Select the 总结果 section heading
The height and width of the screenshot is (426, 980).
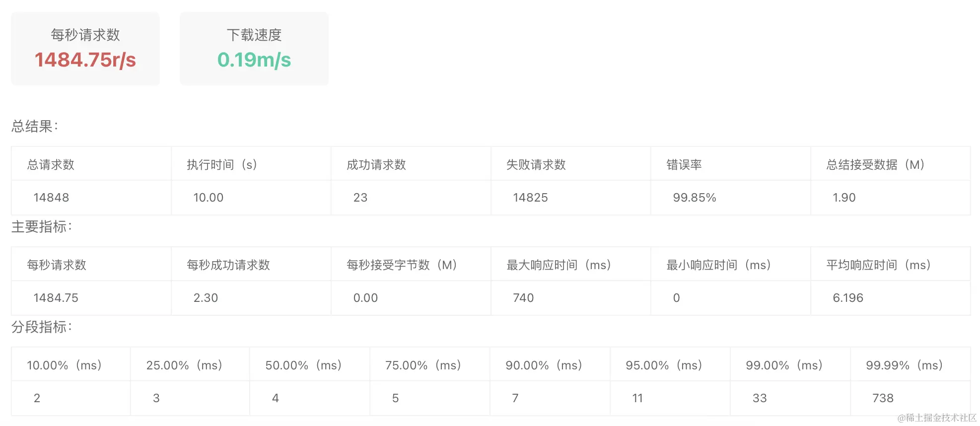tap(35, 127)
